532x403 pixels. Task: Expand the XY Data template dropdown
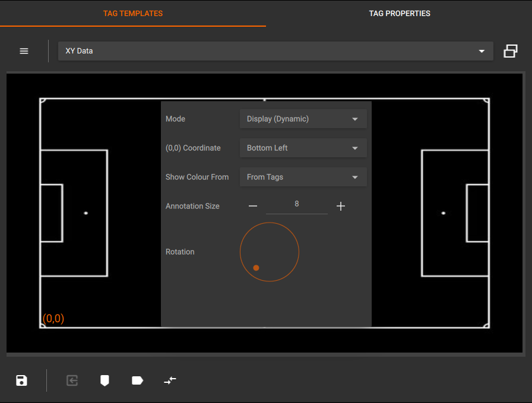coord(275,51)
